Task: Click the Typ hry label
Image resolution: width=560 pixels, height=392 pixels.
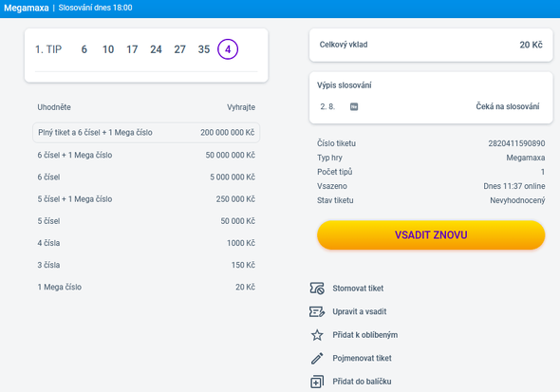Action: click(329, 158)
